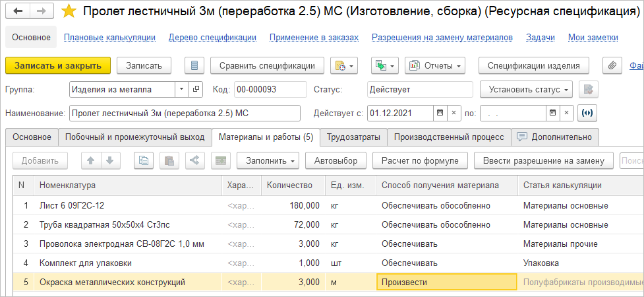The height and width of the screenshot is (297, 644).
Task: Open calendar for Действует с date
Action: pyautogui.click(x=439, y=113)
